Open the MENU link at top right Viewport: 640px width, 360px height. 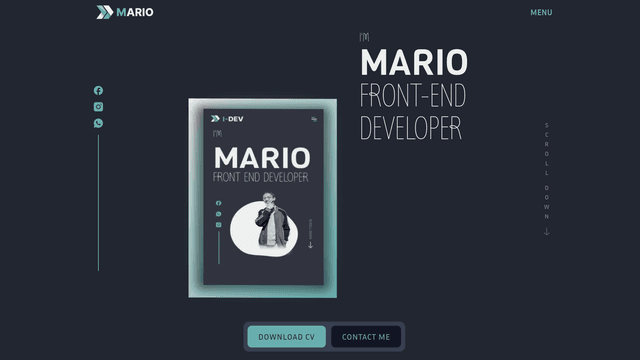point(541,13)
